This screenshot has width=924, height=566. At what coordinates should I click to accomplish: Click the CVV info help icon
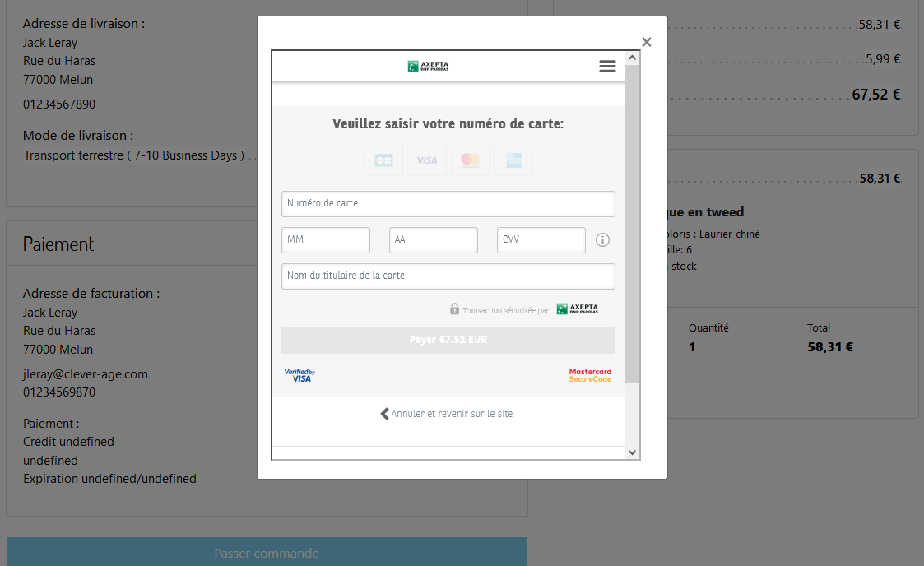602,240
